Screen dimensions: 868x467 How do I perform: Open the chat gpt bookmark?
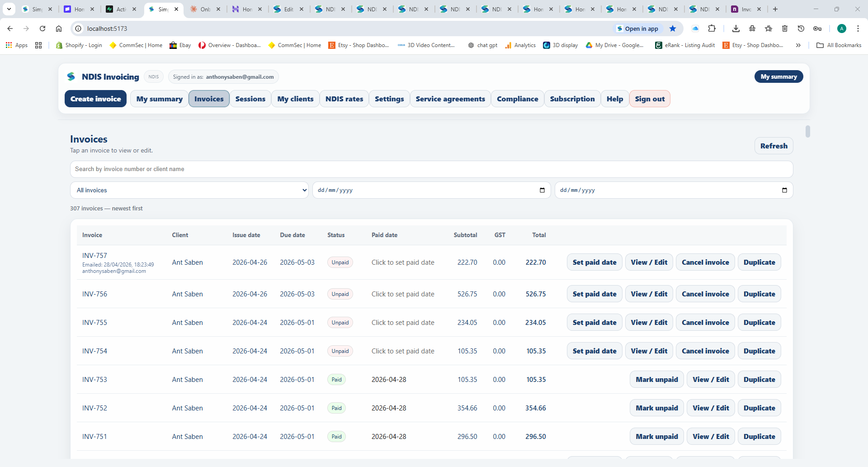pos(483,45)
